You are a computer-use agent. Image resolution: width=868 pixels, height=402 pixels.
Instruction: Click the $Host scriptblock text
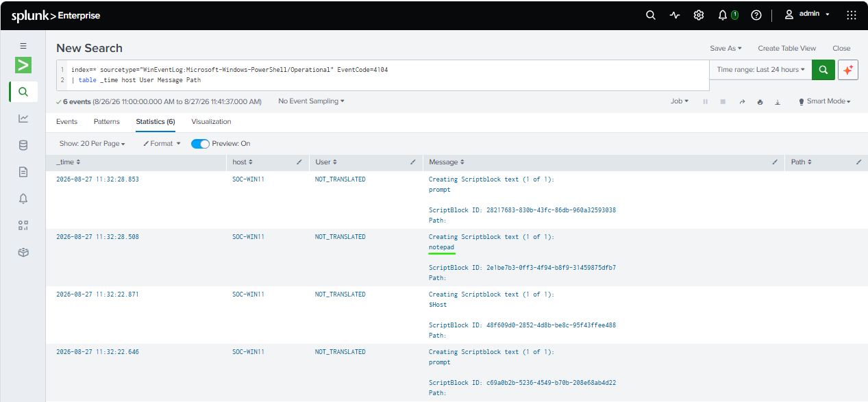tap(438, 305)
